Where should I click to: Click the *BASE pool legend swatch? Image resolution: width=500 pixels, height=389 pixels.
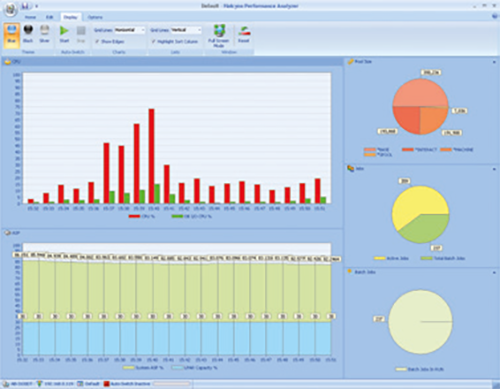point(370,150)
